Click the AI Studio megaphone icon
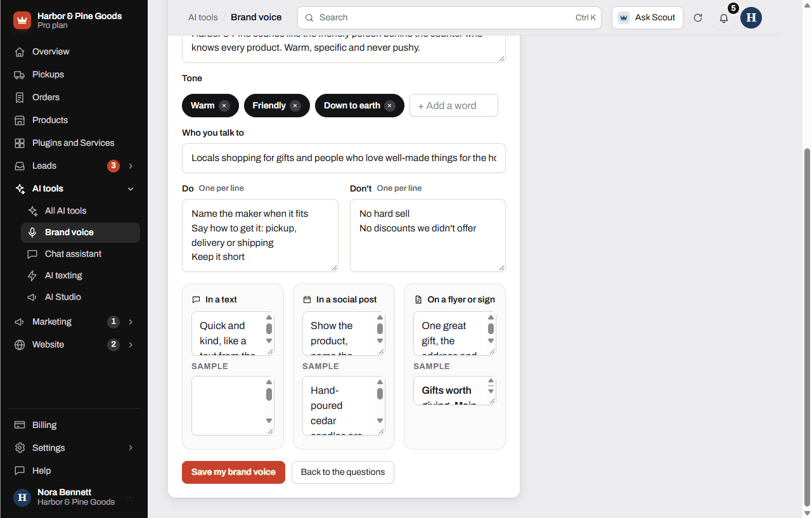The width and height of the screenshot is (812, 518). 32,297
